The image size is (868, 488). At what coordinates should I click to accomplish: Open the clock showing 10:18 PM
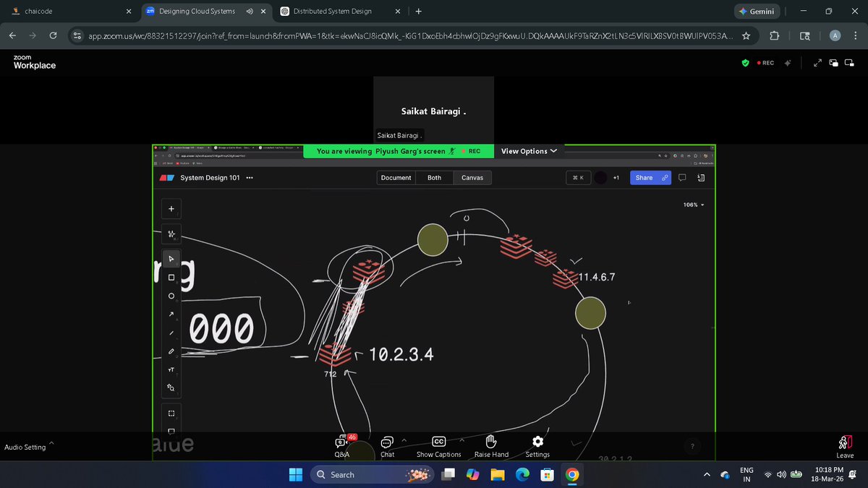(x=828, y=474)
